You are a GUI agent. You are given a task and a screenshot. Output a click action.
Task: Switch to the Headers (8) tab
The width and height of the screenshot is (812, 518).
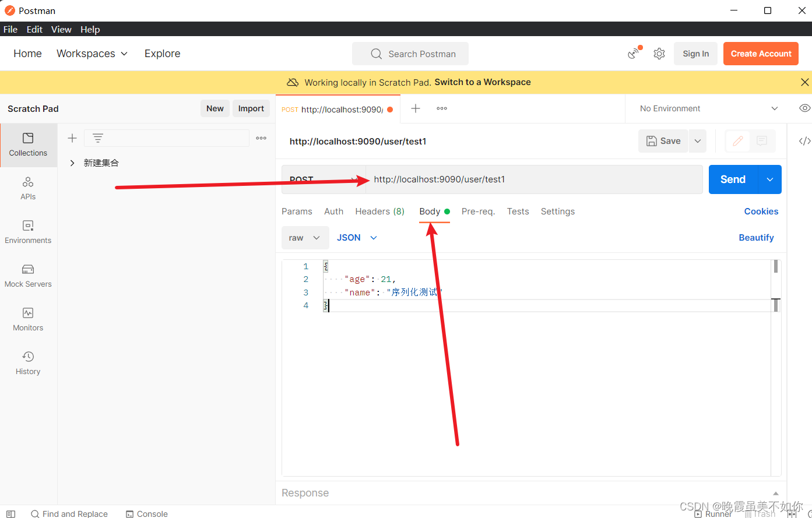[x=380, y=212]
